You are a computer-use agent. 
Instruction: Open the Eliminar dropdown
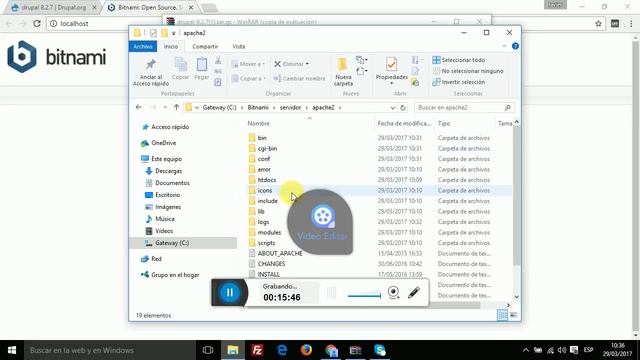click(x=291, y=64)
